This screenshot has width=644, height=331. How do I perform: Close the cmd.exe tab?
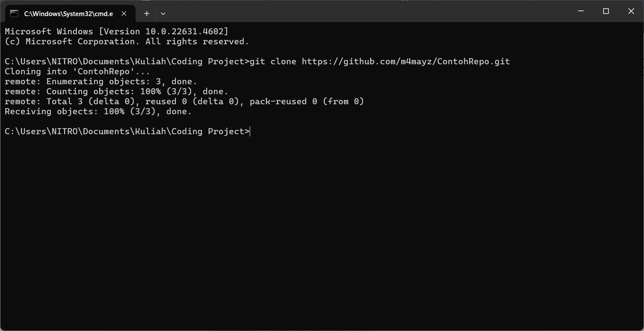[x=124, y=13]
